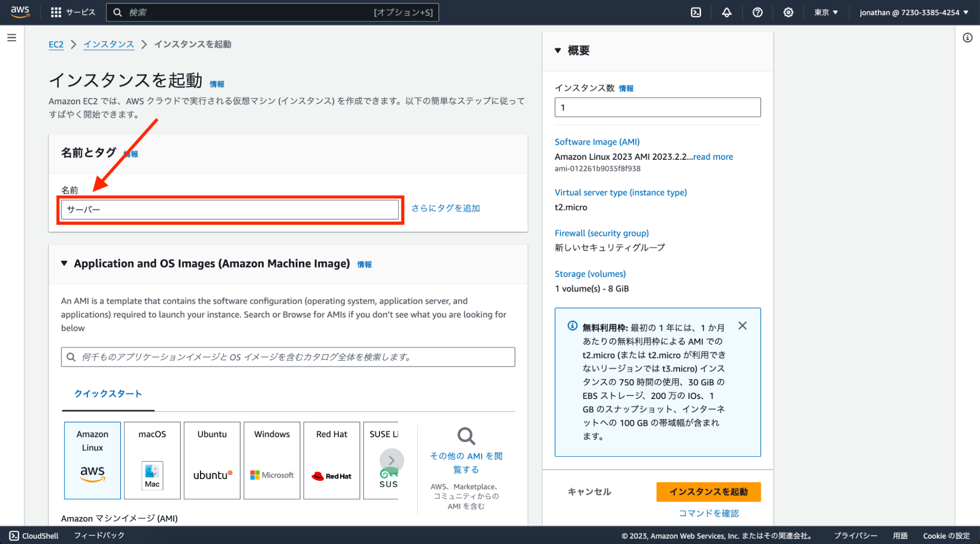980x544 pixels.
Task: Switch to the クイックスタート tab
Action: (108, 394)
